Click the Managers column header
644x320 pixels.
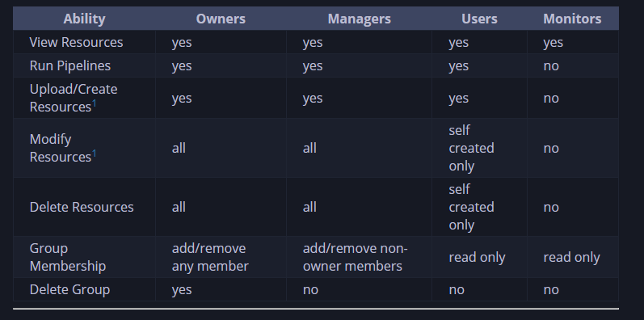[x=359, y=19]
